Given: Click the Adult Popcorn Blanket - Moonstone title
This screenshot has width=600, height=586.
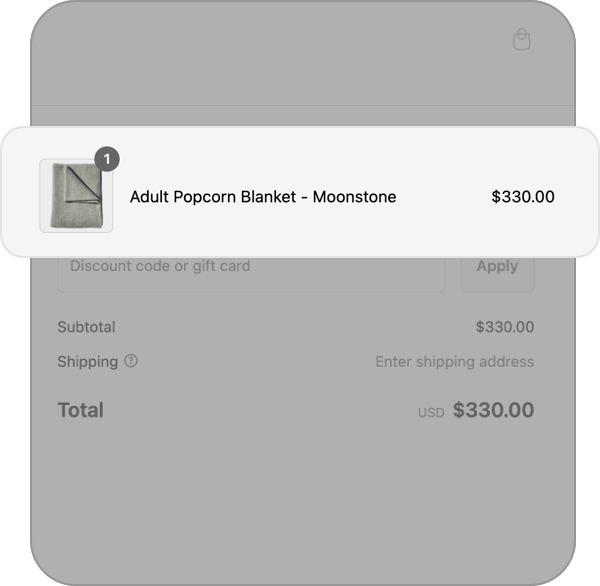Looking at the screenshot, I should [x=263, y=197].
